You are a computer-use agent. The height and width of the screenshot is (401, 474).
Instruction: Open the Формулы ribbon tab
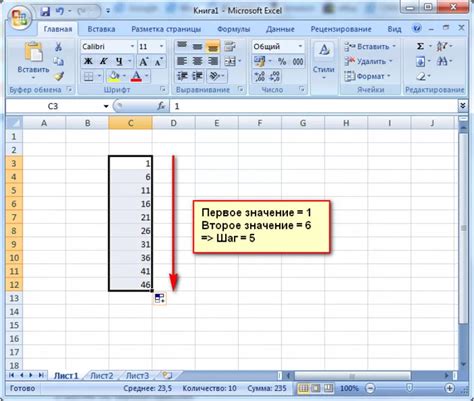[x=234, y=29]
